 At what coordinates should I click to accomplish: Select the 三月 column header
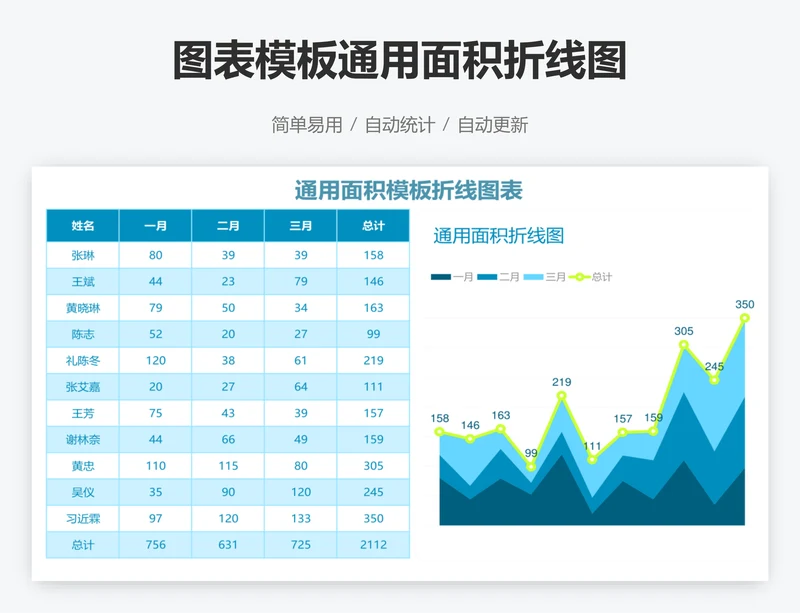[301, 226]
